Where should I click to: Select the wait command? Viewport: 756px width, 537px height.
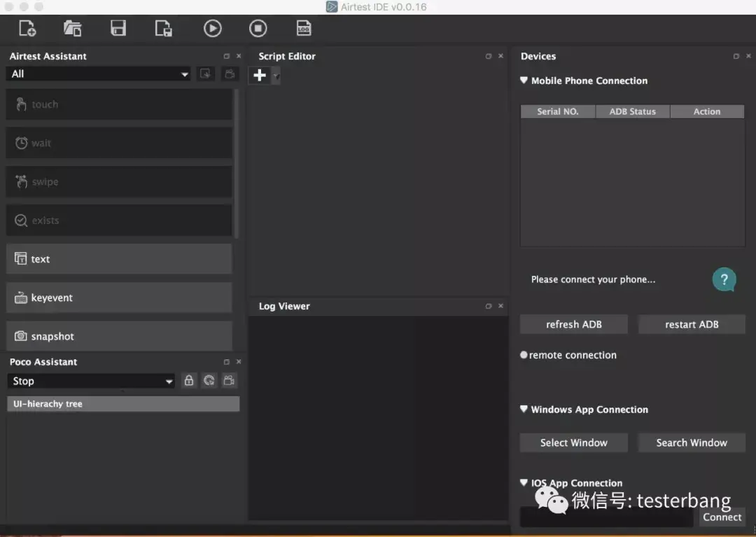click(x=119, y=143)
